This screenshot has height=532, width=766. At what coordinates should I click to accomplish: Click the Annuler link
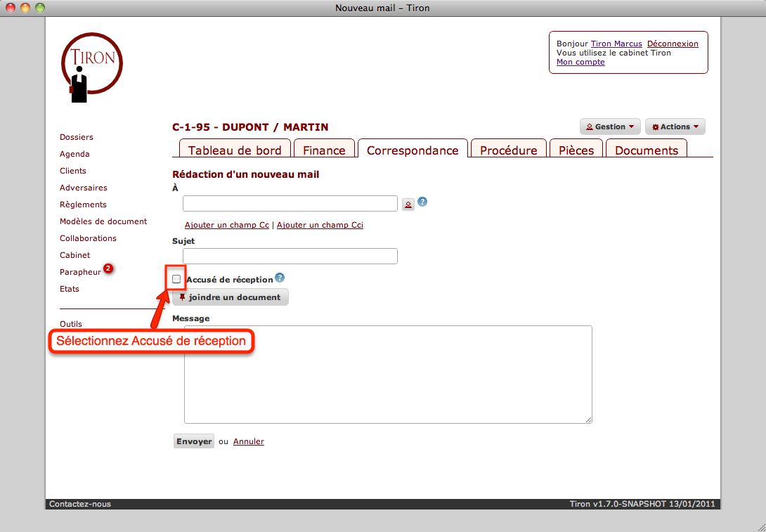tap(248, 441)
